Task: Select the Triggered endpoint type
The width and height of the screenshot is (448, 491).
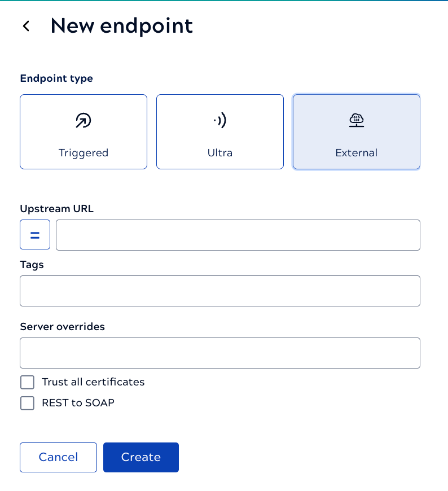Action: coord(83,131)
